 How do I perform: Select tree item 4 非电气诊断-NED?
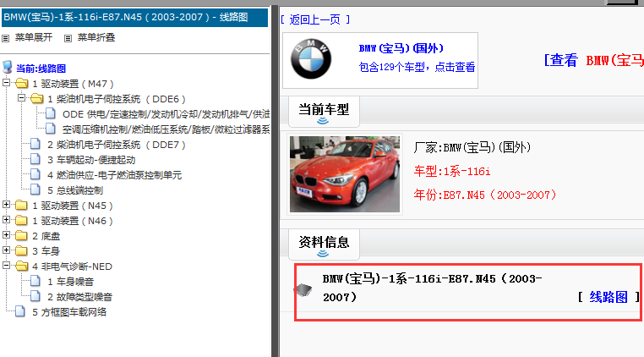(x=73, y=266)
